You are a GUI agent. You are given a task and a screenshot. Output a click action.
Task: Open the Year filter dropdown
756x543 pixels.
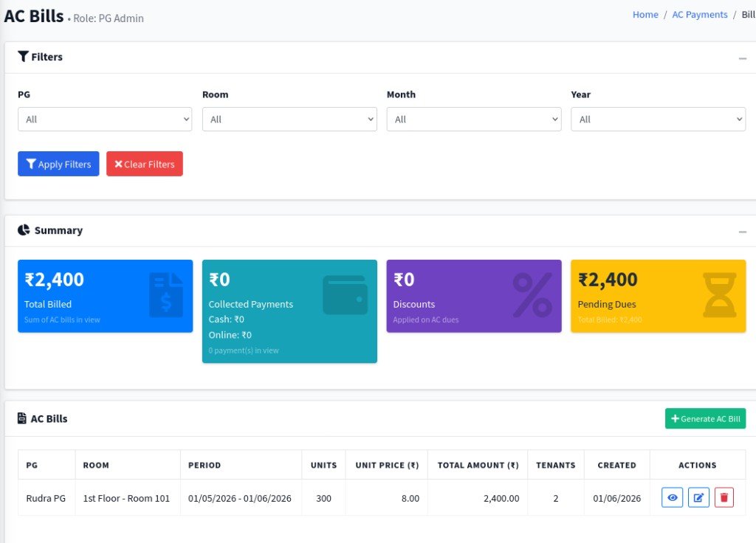click(658, 119)
